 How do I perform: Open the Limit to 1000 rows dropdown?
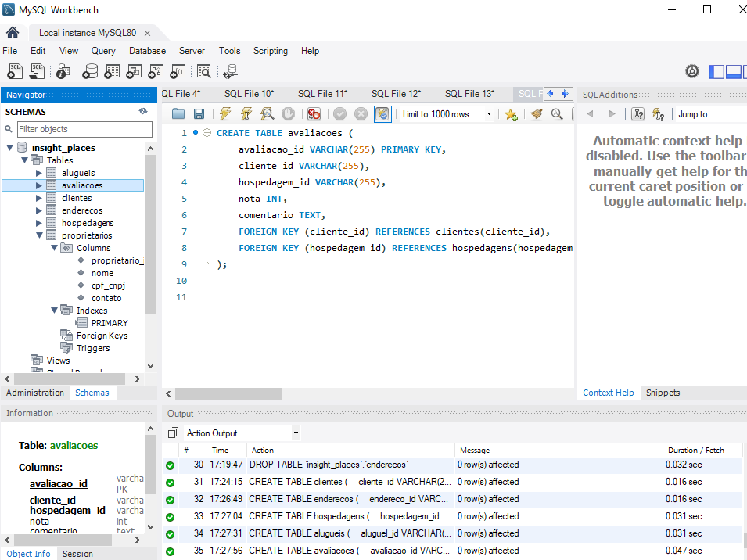tap(489, 114)
